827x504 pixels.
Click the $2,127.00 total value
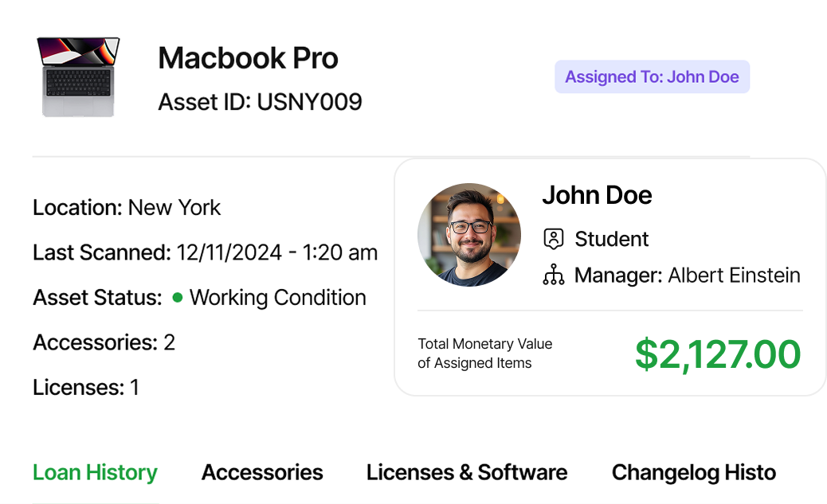coord(717,354)
